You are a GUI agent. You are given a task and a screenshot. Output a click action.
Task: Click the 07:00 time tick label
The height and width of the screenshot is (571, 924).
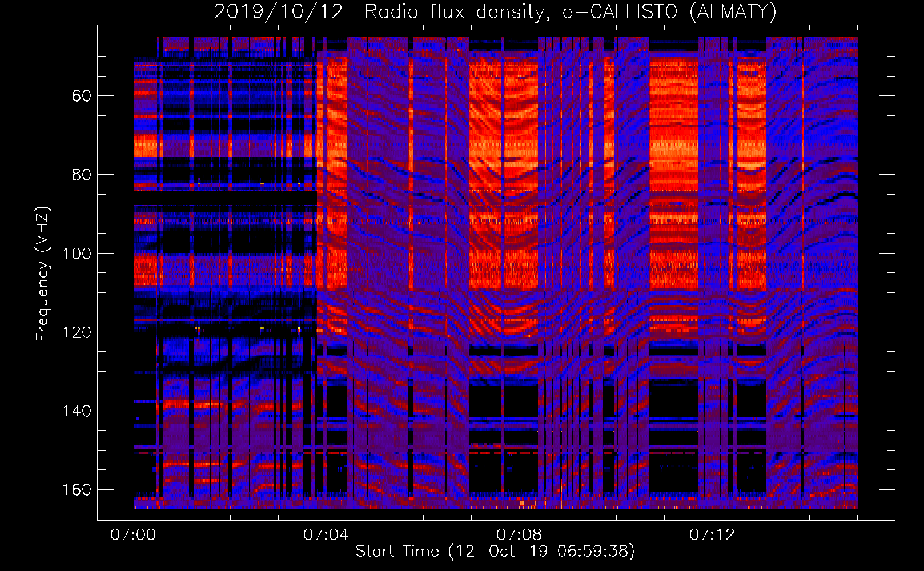point(133,535)
